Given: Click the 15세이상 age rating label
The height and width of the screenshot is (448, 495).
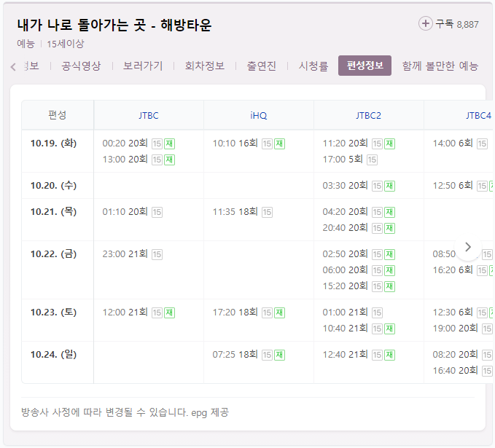Looking at the screenshot, I should point(66,44).
